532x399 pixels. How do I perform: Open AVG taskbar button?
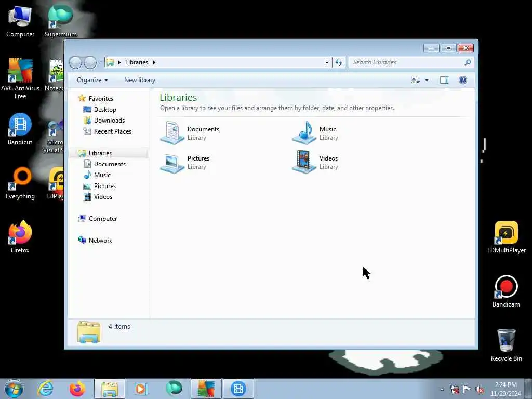(206, 389)
